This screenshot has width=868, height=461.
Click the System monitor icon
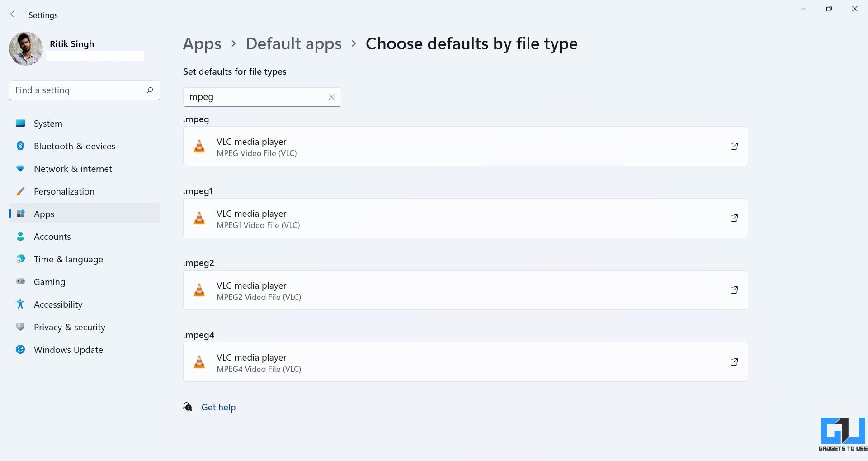20,123
